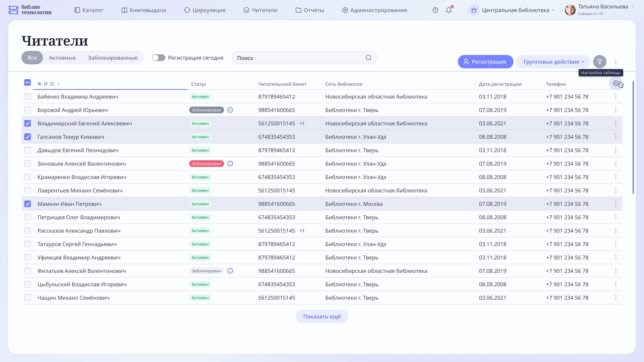Click search magnifier icon in Поиск field
644x362 pixels.
pos(368,58)
